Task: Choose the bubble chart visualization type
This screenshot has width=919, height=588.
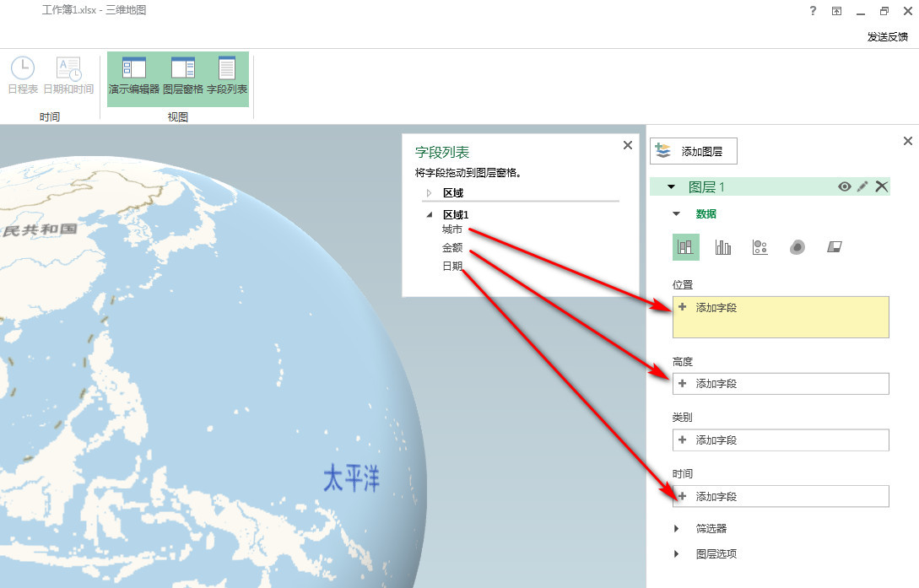Action: [x=760, y=246]
